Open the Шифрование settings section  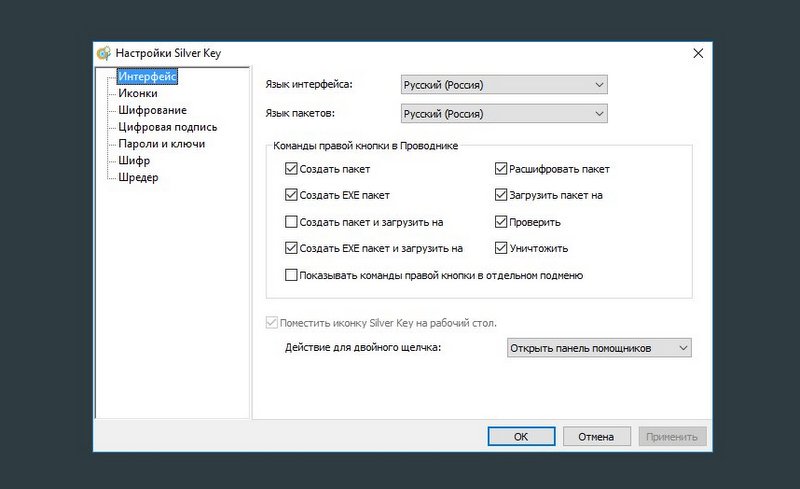tap(152, 110)
